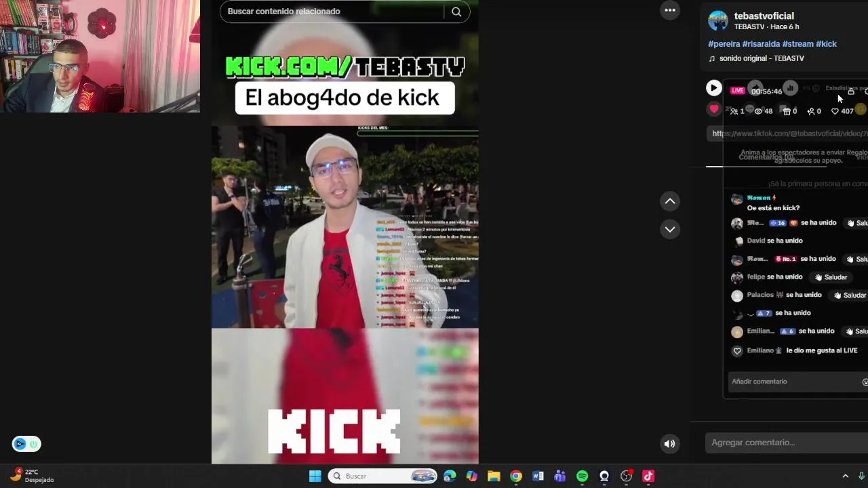Click the microphone icon in system tray

862,476
